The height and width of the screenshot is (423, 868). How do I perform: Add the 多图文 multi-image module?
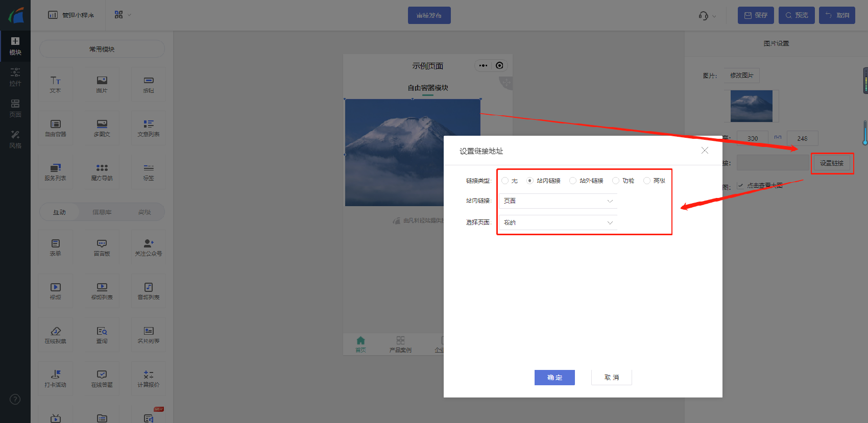click(x=102, y=128)
